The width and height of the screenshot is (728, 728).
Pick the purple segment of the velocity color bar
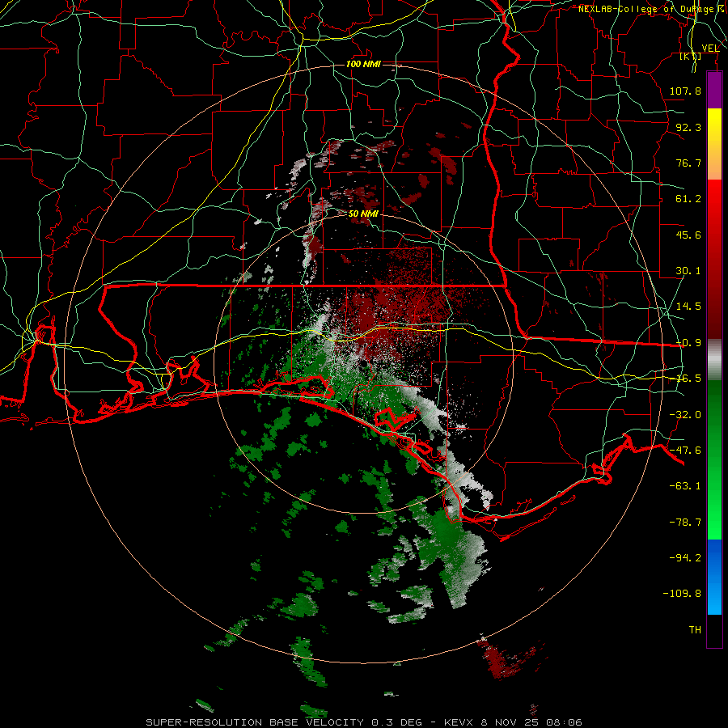[x=714, y=90]
